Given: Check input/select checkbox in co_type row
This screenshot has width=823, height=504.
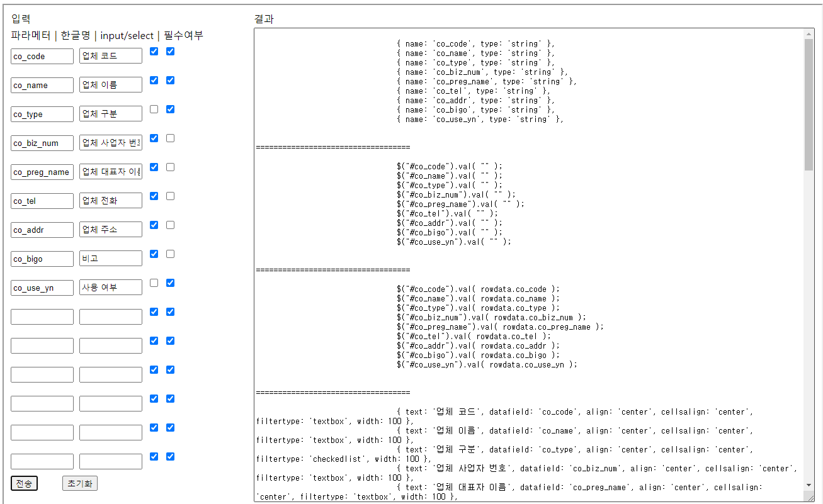Looking at the screenshot, I should [x=154, y=109].
